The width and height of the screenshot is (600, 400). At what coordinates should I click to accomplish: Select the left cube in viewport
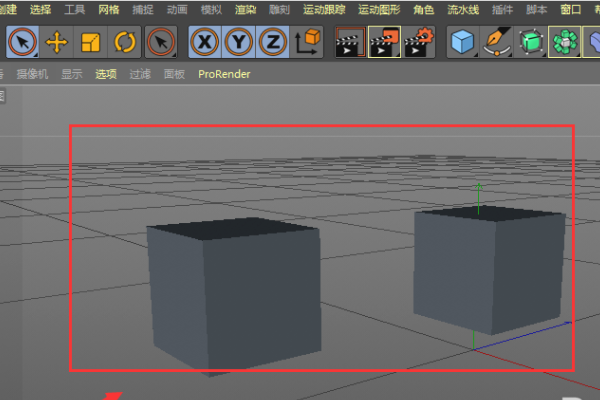(234, 295)
